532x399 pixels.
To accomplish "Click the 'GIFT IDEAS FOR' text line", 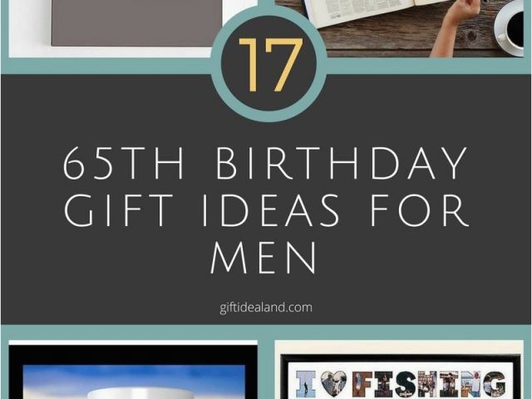I will [x=266, y=210].
